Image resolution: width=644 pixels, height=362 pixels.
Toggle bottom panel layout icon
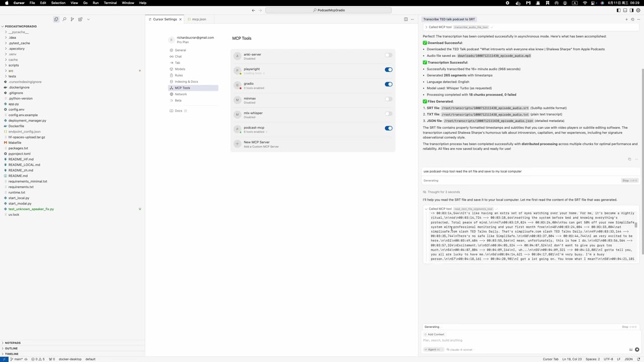pyautogui.click(x=625, y=10)
